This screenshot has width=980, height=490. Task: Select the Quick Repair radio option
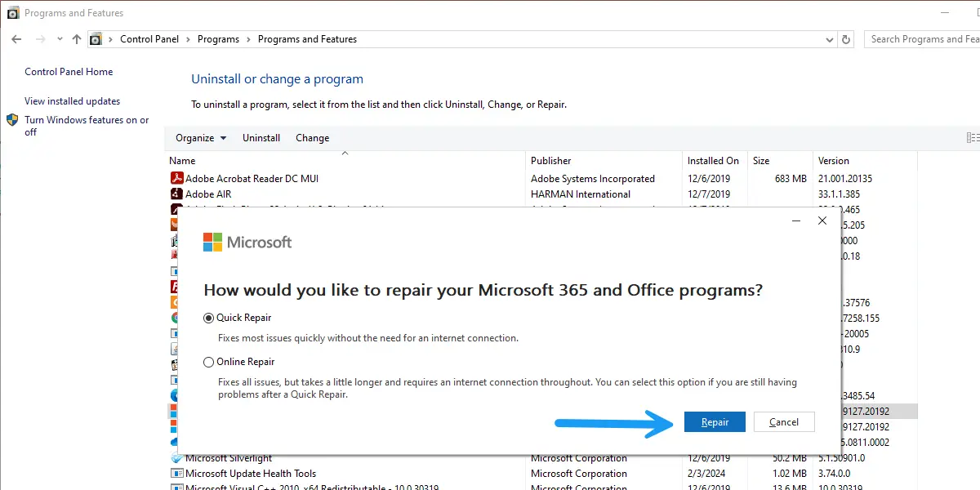click(208, 318)
